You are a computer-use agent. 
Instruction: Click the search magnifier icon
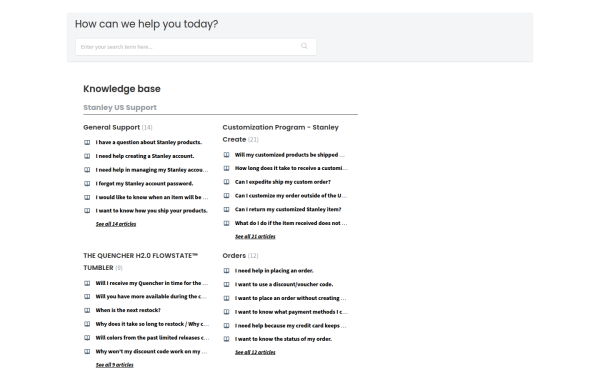click(304, 46)
